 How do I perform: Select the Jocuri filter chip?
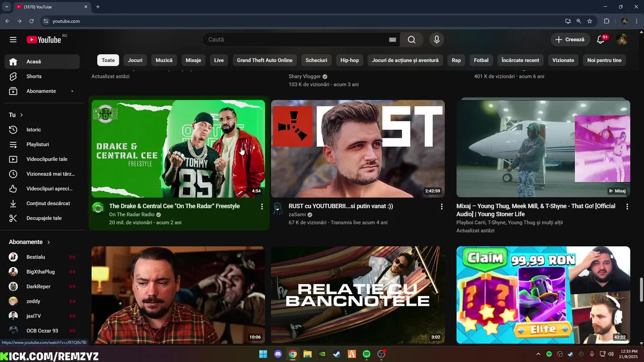click(x=135, y=60)
